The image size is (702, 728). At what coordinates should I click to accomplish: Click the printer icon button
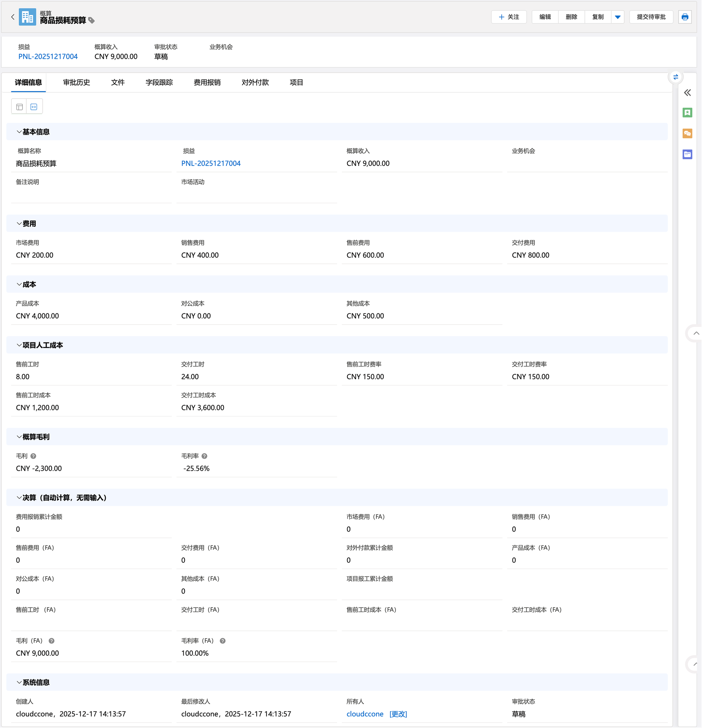(x=684, y=17)
